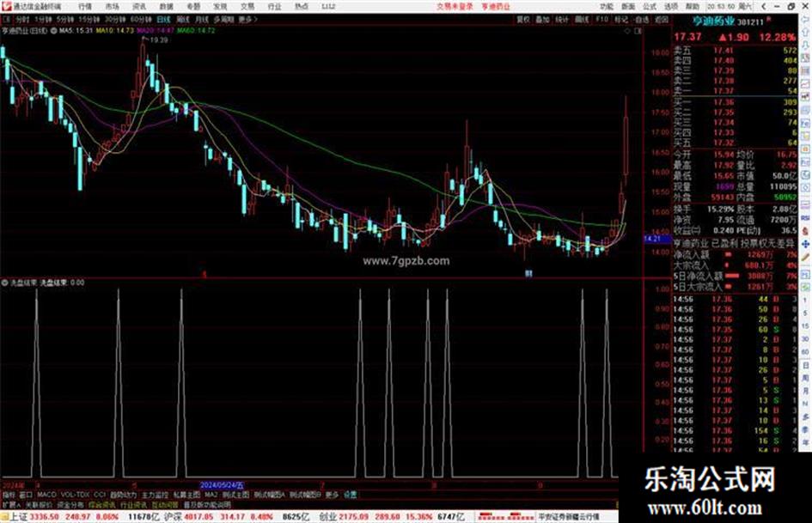
Task: Switch the chart to the 5分钟 period
Action: pyautogui.click(x=64, y=19)
